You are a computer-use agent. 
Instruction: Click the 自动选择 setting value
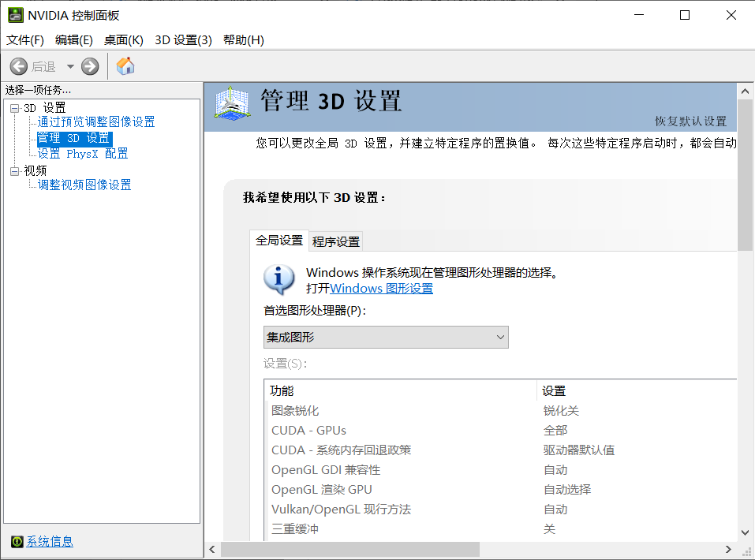(568, 490)
